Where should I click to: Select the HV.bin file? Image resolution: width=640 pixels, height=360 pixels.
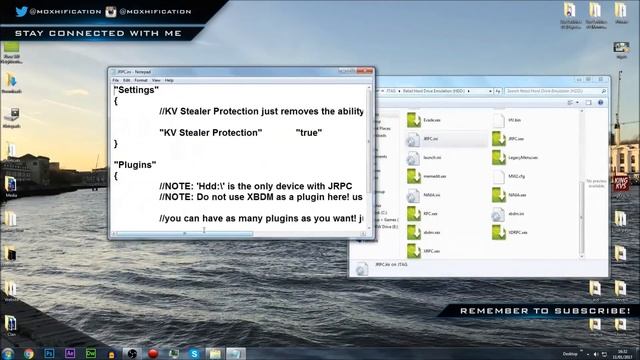(x=507, y=120)
